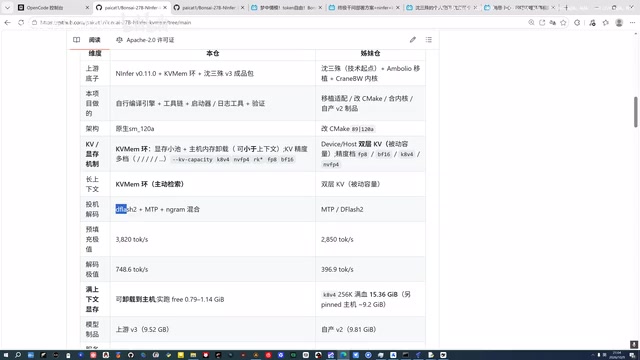Screen dimensions: 640x360
Task: Bookmark page with star icon
Action: pos(563,22)
